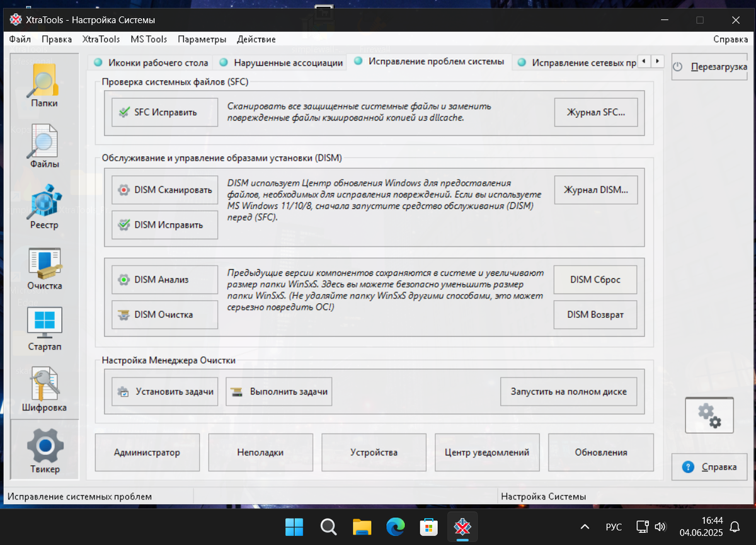Click the Перезагрузка power button

click(709, 67)
